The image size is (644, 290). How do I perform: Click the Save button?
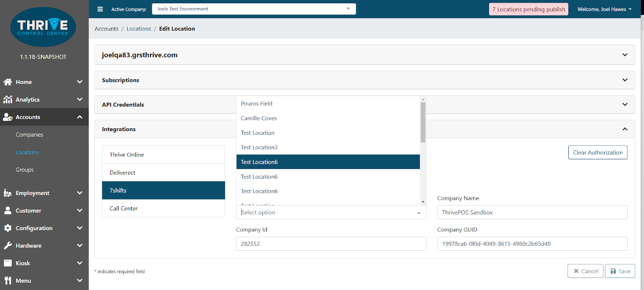click(620, 271)
